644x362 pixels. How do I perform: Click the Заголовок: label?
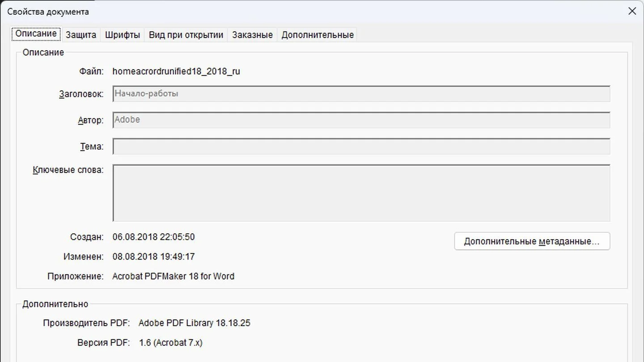pos(81,94)
